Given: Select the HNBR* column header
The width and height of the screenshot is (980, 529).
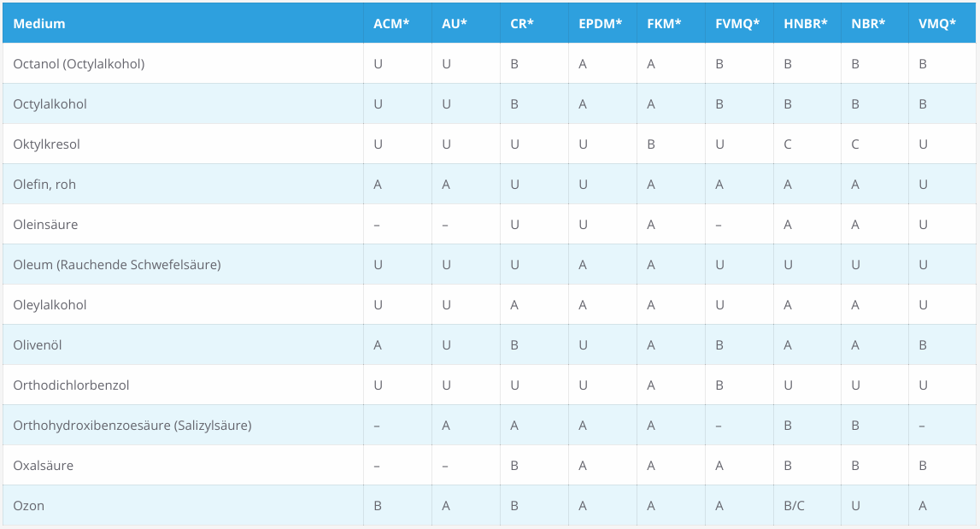Looking at the screenshot, I should click(x=805, y=24).
